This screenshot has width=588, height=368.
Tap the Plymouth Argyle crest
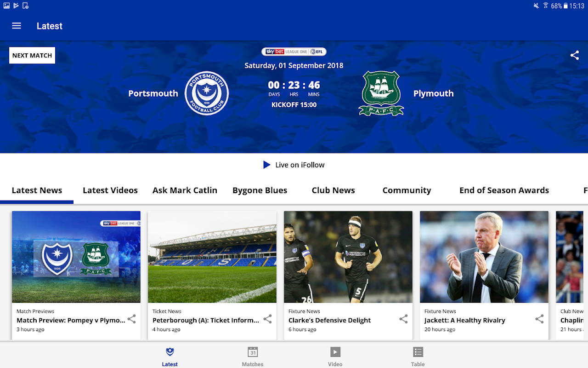381,93
